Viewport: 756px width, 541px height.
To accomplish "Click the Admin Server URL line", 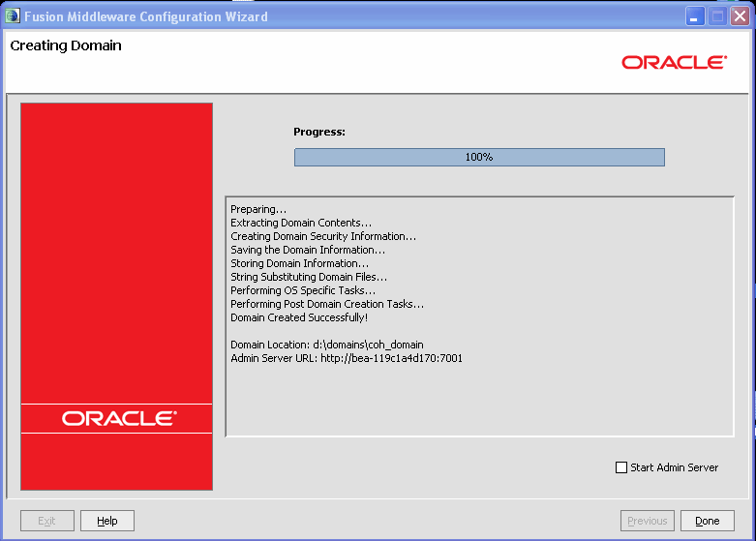I will (347, 358).
